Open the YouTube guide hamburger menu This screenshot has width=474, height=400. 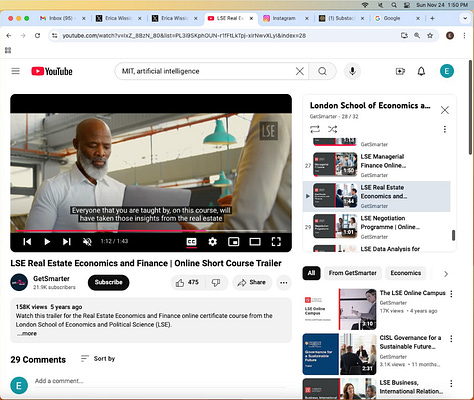point(15,71)
